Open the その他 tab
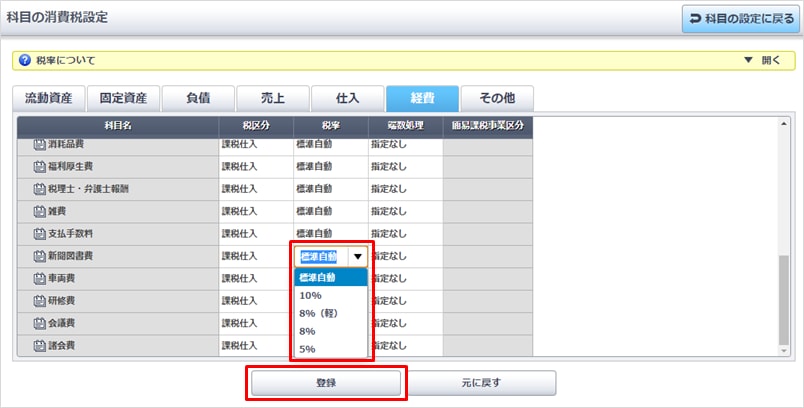This screenshot has width=804, height=408. (x=498, y=98)
